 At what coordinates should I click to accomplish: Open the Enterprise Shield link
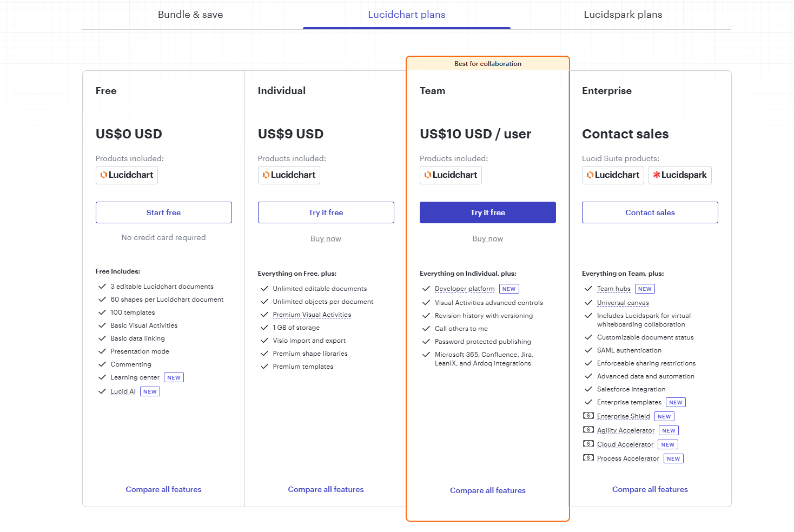pos(624,416)
